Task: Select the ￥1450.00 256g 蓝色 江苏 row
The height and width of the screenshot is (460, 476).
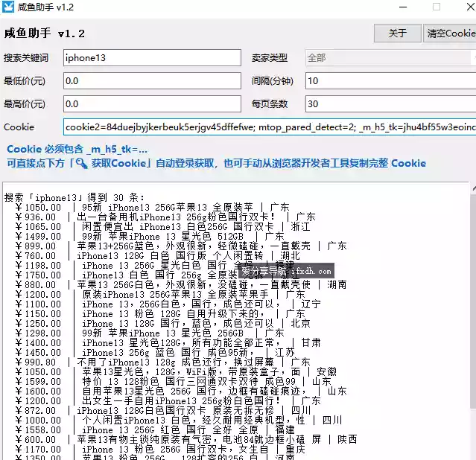Action: click(155, 353)
